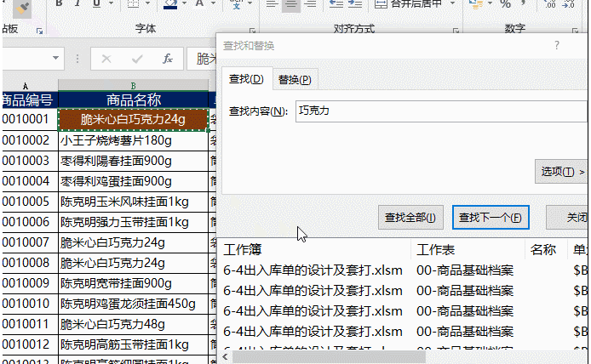
Task: Open the Font (字体) group dialog launcher
Action: [252, 31]
